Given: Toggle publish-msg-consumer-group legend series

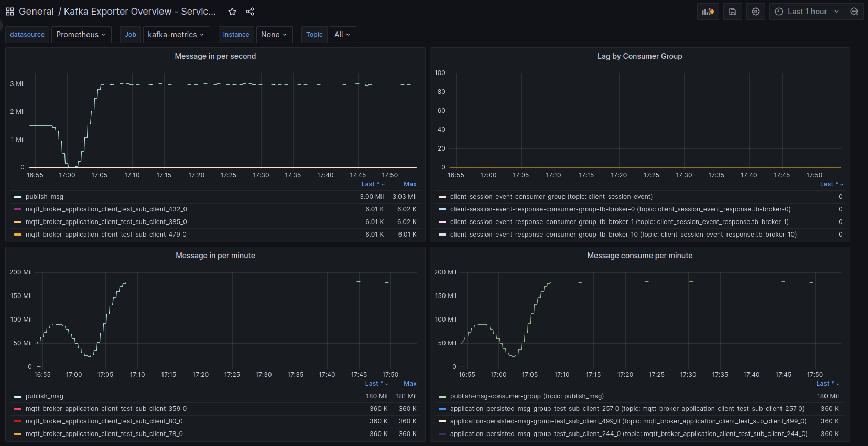Looking at the screenshot, I should click(527, 396).
